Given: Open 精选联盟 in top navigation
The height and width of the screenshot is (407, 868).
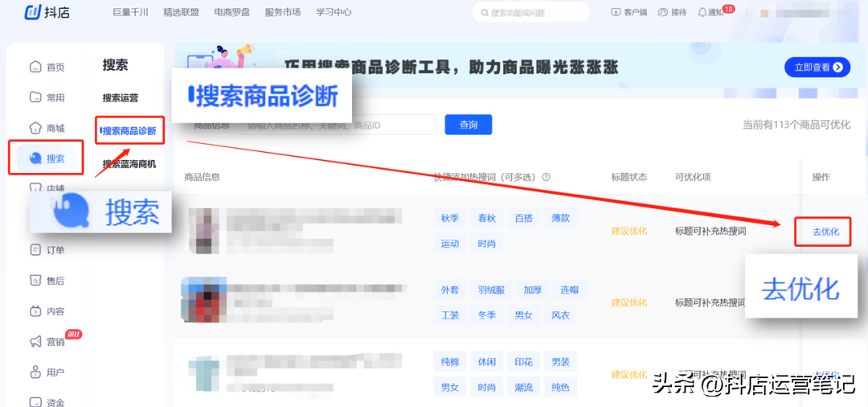Looking at the screenshot, I should pyautogui.click(x=182, y=12).
